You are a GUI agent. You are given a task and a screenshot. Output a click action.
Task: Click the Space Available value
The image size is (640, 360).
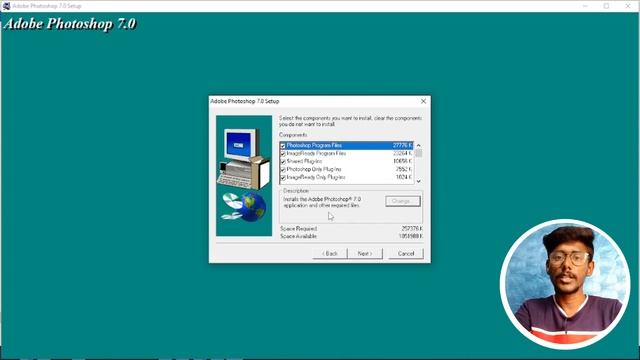(411, 236)
